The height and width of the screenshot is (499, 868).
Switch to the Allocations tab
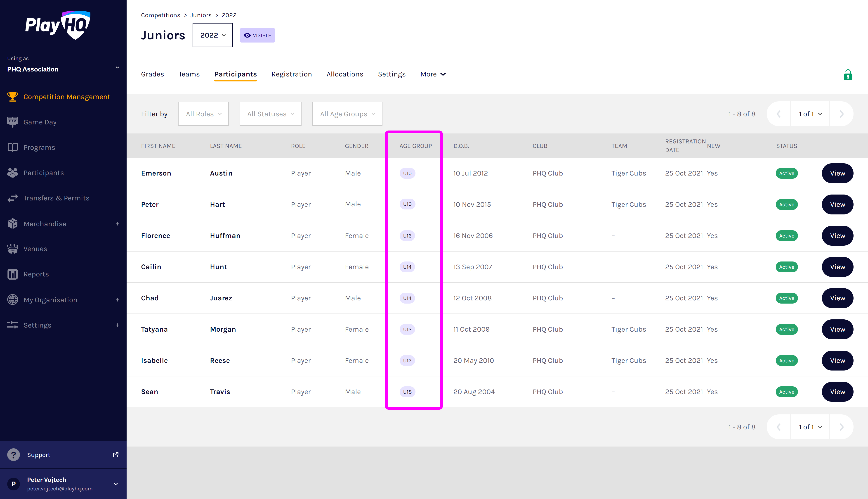[344, 74]
